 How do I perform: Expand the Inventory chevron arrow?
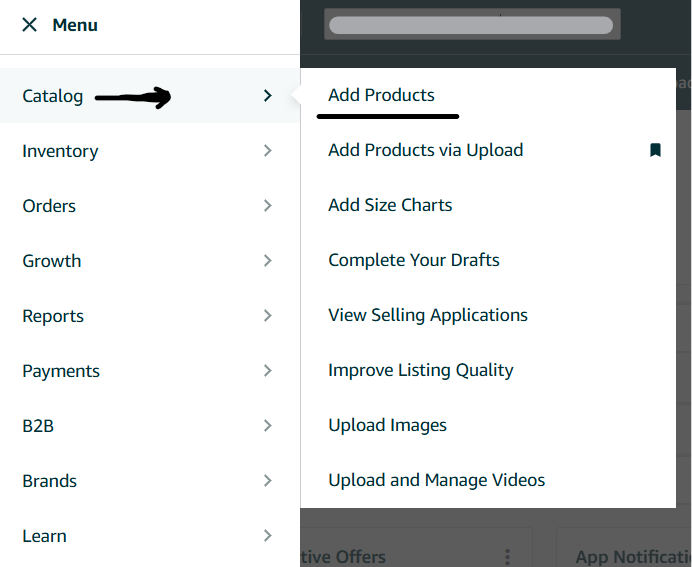(267, 151)
